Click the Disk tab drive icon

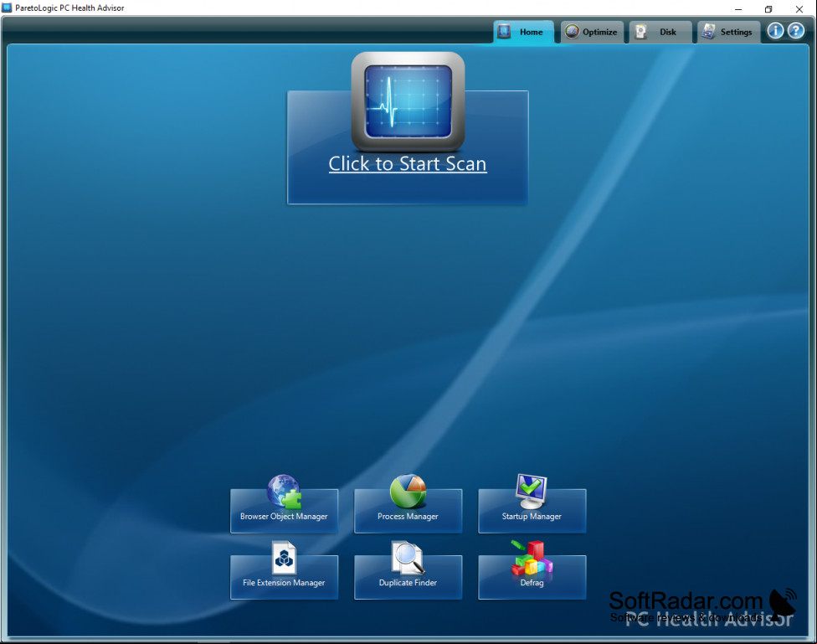tap(641, 32)
